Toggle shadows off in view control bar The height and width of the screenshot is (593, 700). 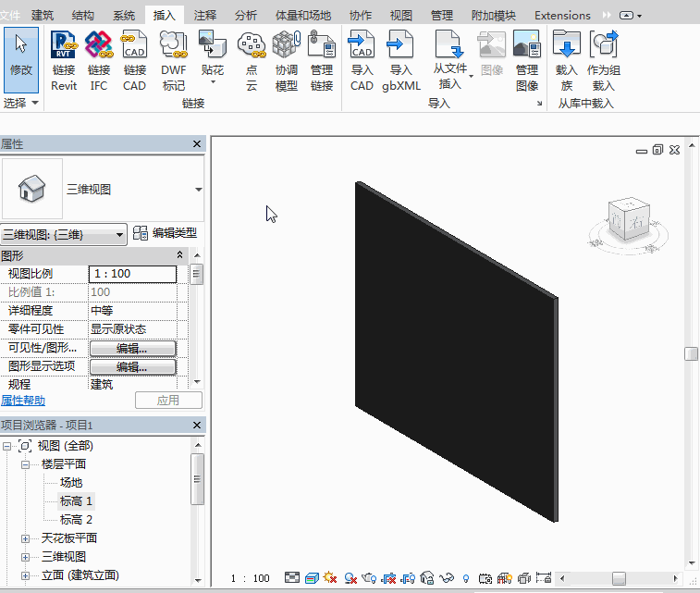(351, 578)
